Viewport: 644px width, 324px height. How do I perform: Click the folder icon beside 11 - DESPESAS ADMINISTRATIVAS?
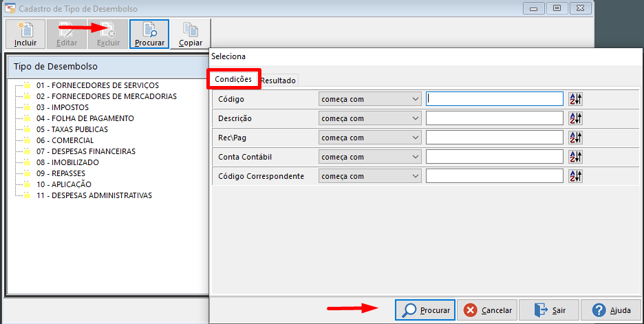click(27, 195)
